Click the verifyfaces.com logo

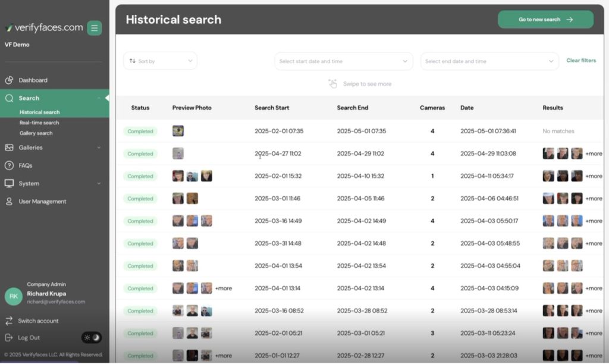pos(44,27)
